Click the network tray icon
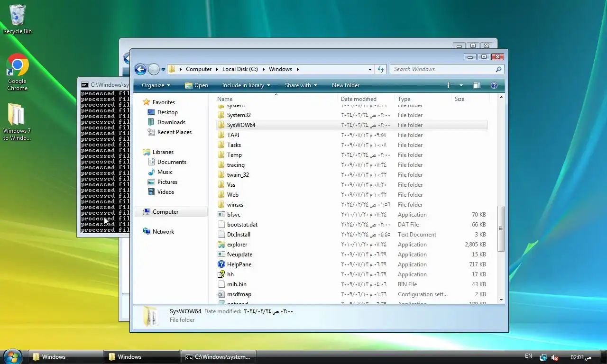The image size is (607, 364). [x=543, y=357]
